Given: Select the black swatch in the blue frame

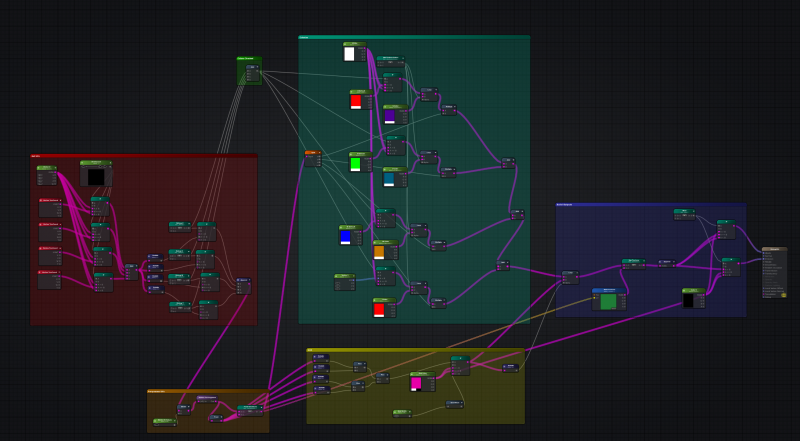Looking at the screenshot, I should (x=690, y=300).
